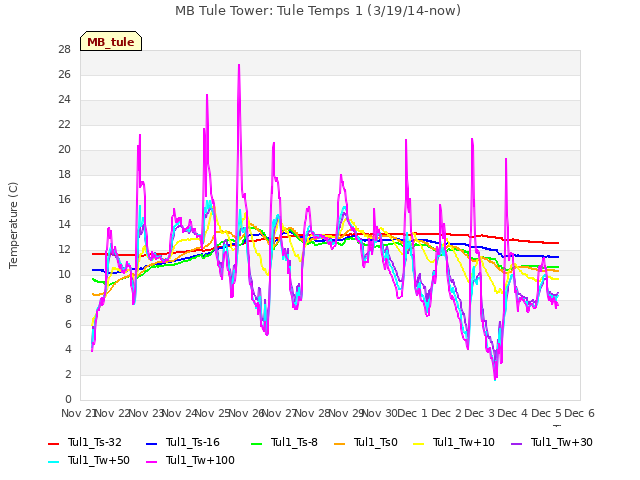The width and height of the screenshot is (640, 480).
Task: Click the blue Tul1_Ts-16 legend swatch
Action: click(151, 444)
